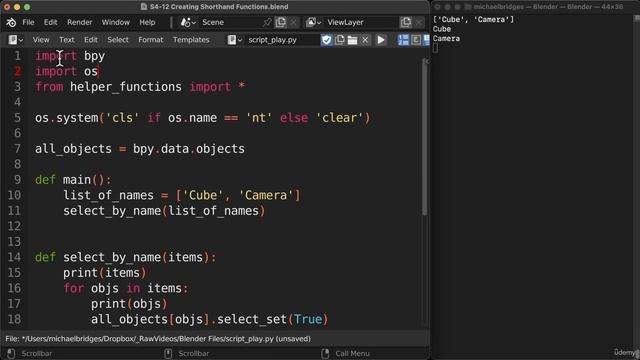Image resolution: width=640 pixels, height=360 pixels.
Task: Open a text file with folder icon
Action: click(352, 40)
